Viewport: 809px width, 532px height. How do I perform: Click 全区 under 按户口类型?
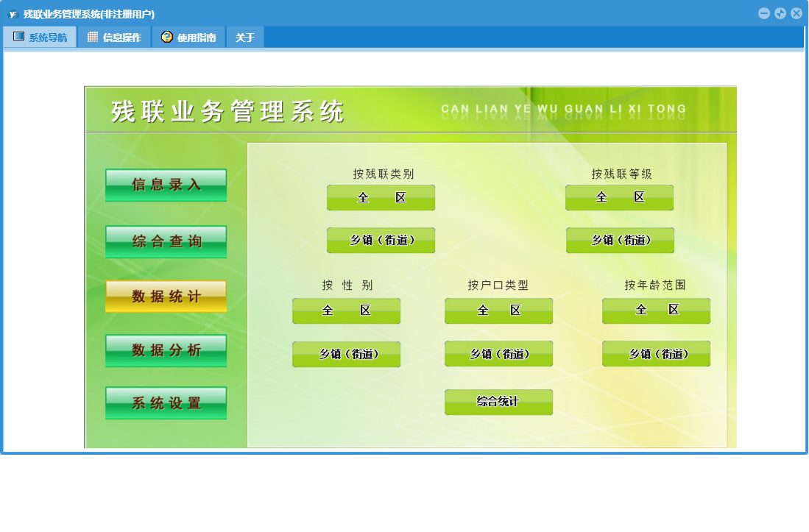499,311
